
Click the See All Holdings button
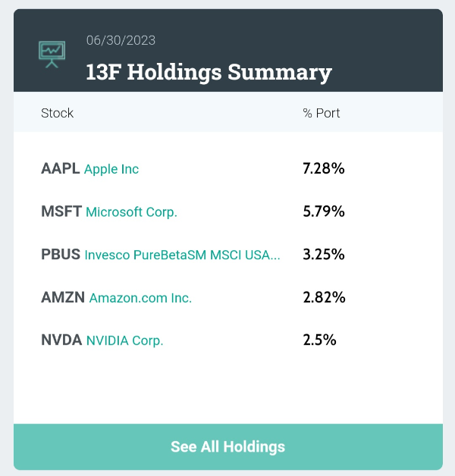[228, 446]
